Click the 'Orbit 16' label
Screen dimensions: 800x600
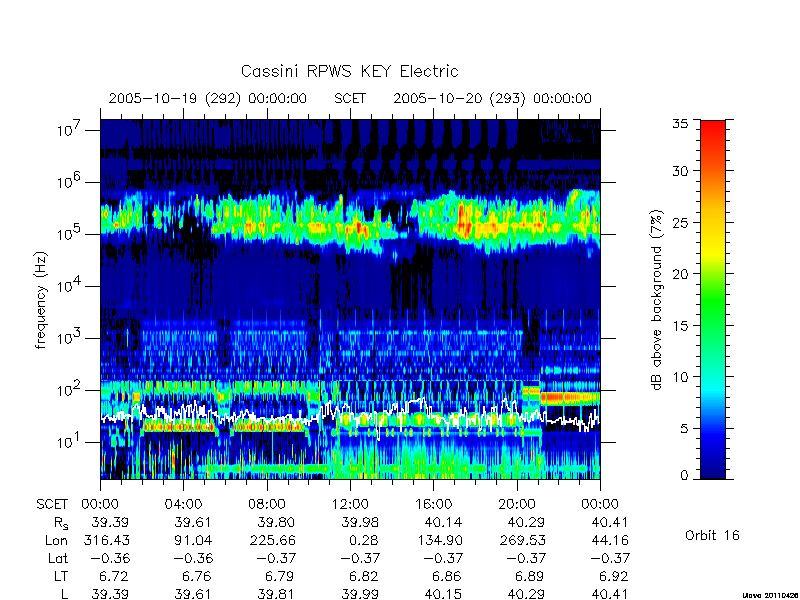tap(712, 536)
